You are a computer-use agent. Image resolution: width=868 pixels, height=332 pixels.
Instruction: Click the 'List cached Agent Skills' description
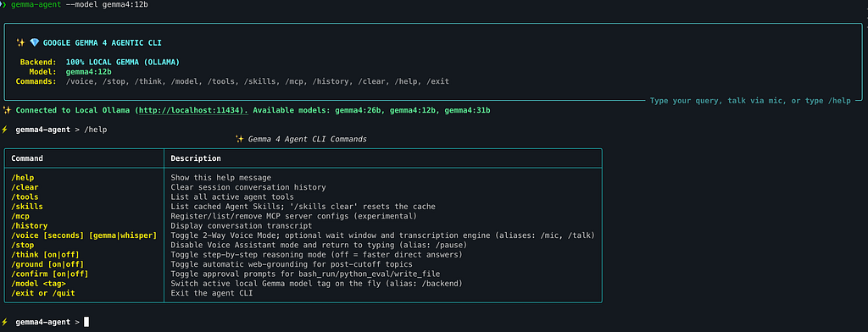point(303,207)
